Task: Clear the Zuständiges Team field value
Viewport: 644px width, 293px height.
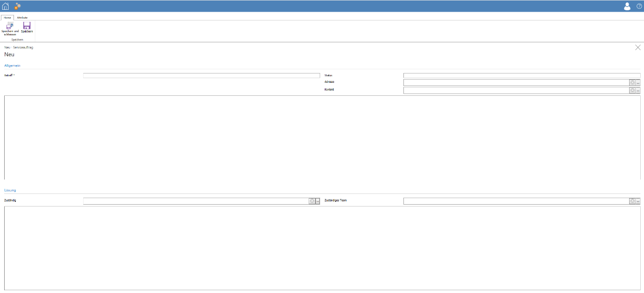Action: tap(632, 201)
